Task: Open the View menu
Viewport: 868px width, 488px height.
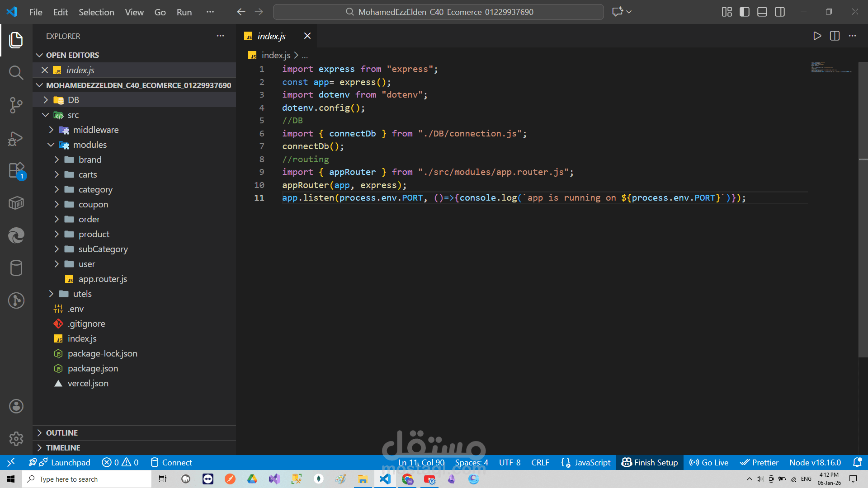Action: (134, 12)
